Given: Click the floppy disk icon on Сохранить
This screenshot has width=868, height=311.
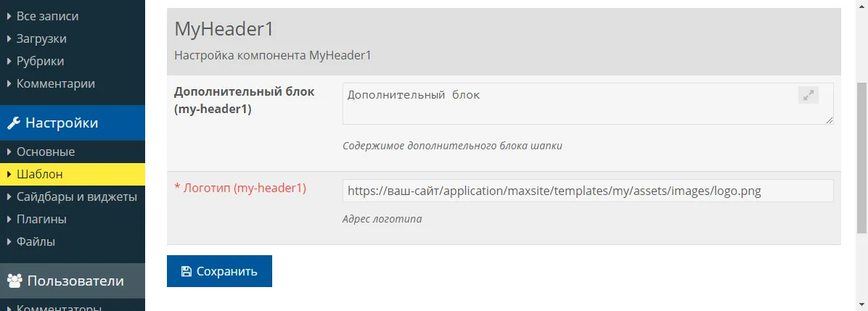Looking at the screenshot, I should tap(186, 272).
